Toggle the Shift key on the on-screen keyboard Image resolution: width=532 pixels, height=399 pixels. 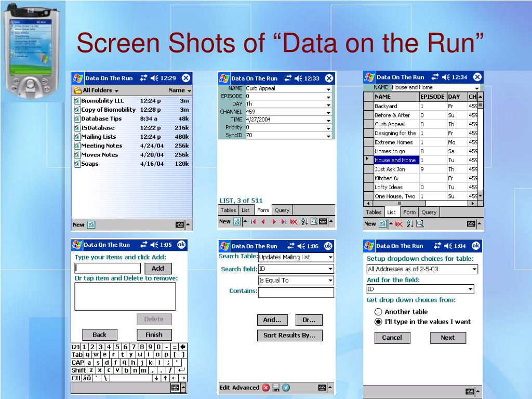coord(79,370)
